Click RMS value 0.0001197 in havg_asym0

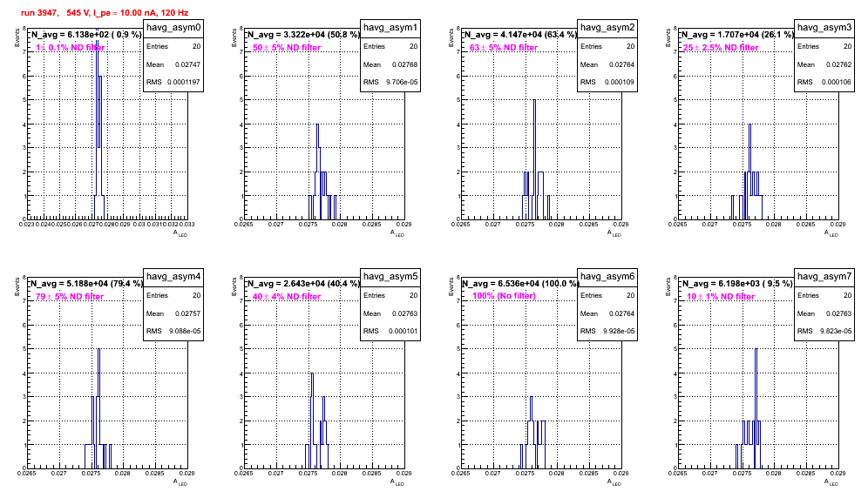(x=184, y=83)
